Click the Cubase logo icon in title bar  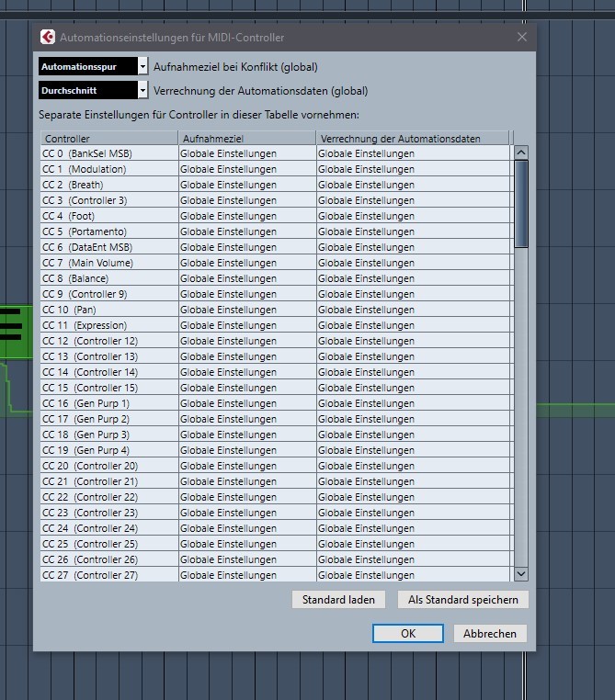[x=47, y=38]
